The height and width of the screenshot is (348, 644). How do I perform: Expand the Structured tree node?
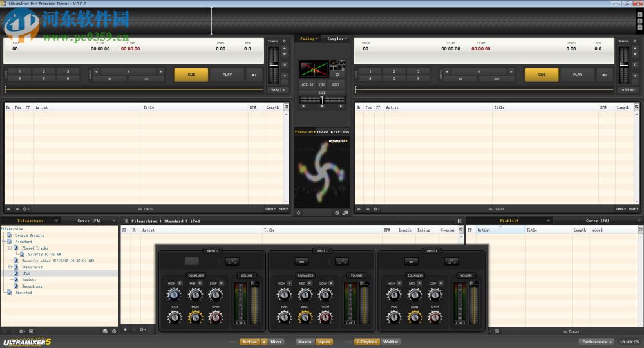[10, 267]
